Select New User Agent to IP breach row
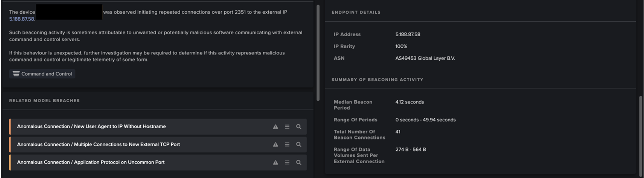 tap(91, 127)
